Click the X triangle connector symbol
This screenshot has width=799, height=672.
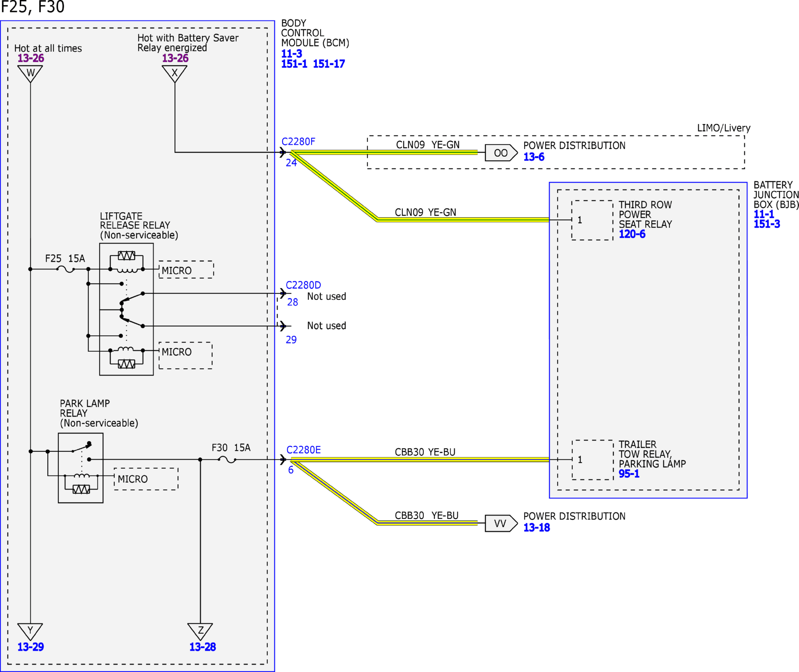pyautogui.click(x=174, y=72)
